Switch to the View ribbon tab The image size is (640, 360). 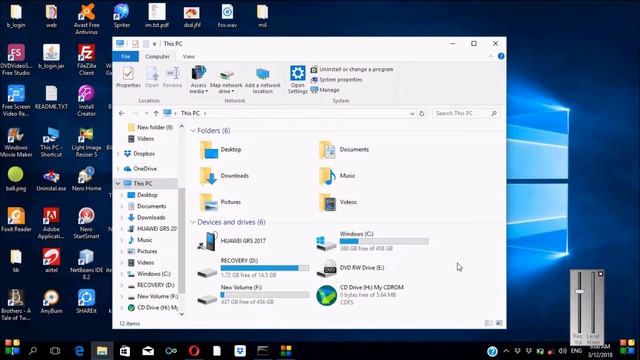click(x=189, y=56)
